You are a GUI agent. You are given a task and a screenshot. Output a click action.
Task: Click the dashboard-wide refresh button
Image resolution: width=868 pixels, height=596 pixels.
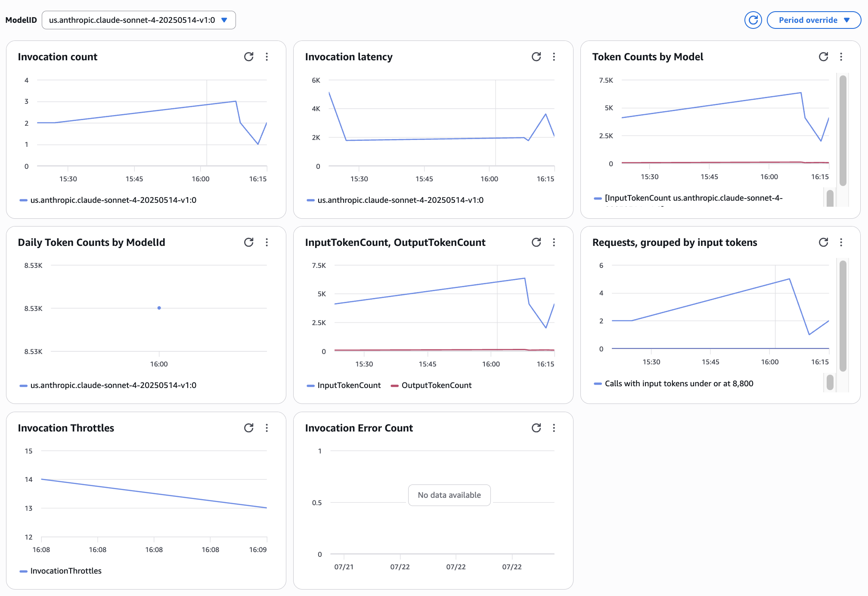753,20
